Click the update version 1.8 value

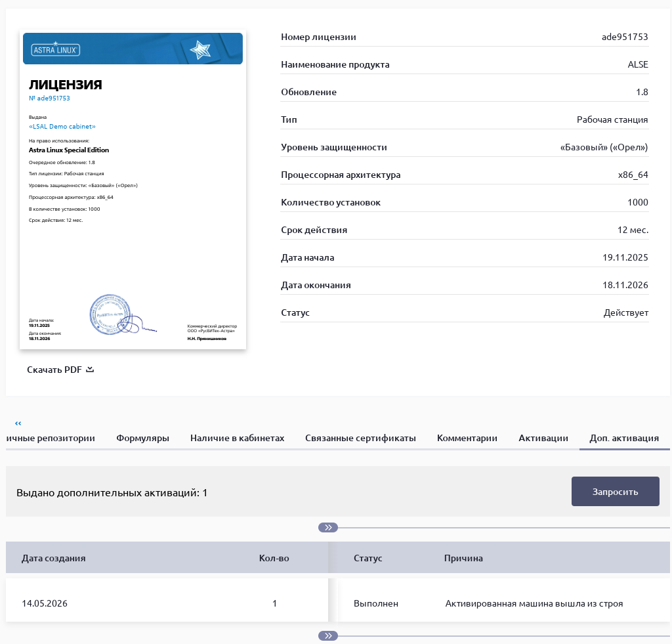coord(642,92)
